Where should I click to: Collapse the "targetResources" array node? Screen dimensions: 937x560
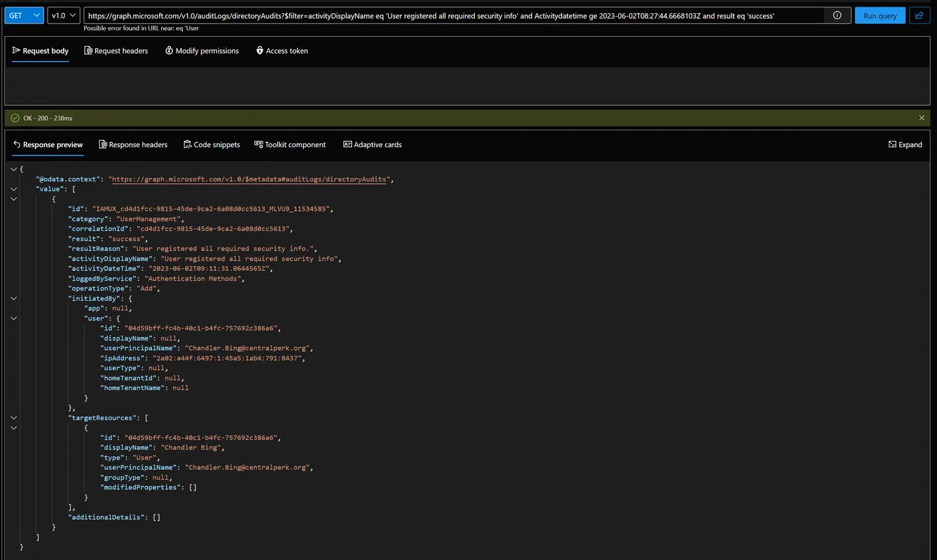coord(13,417)
